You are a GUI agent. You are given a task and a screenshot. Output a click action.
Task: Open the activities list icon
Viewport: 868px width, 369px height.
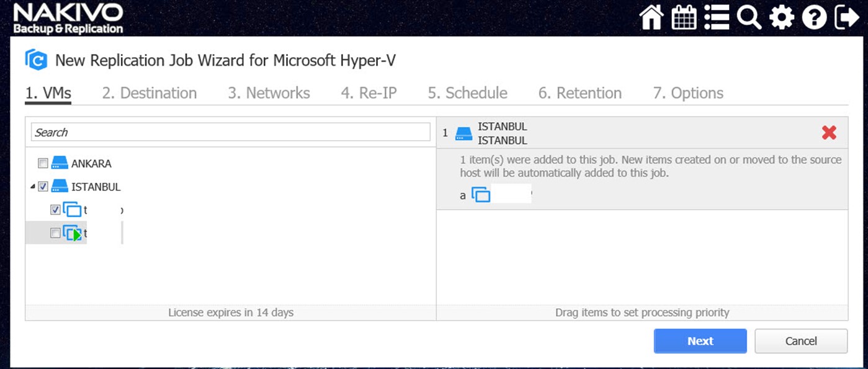pyautogui.click(x=717, y=17)
